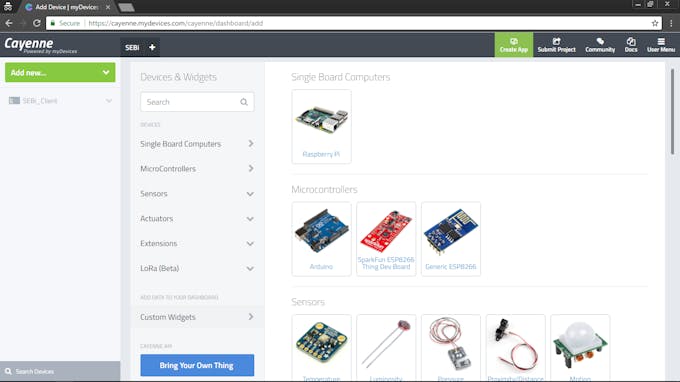Image resolution: width=680 pixels, height=382 pixels.
Task: Click down arrow beside LoRa (Beta)
Action: (x=250, y=269)
